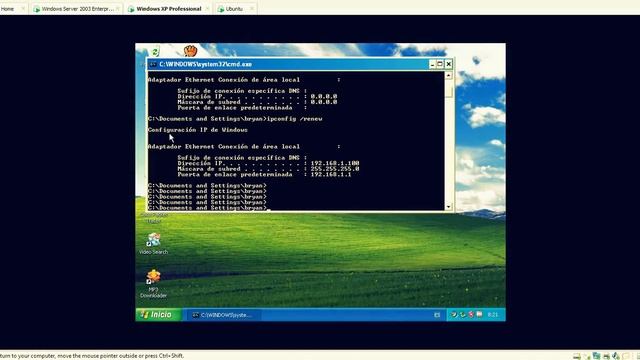Click the cmd scrollbar down arrow

pos(449,207)
